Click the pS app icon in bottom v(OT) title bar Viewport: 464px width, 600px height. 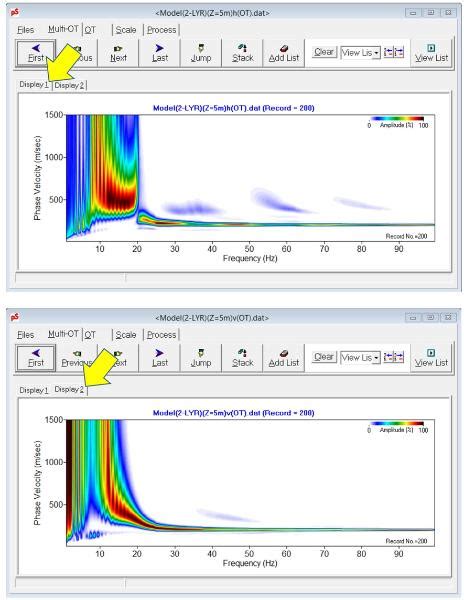[x=15, y=318]
